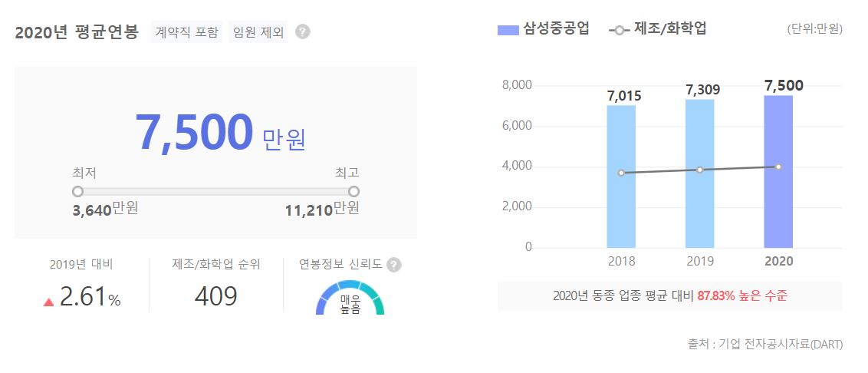Click the 최고 label above slider
The height and width of the screenshot is (373, 868).
click(x=347, y=173)
